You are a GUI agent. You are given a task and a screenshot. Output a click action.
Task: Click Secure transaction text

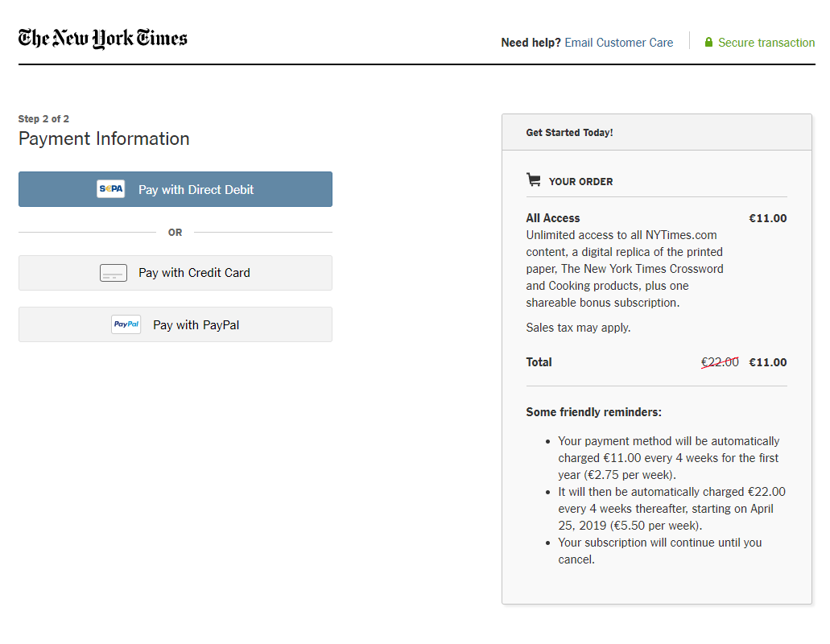(x=766, y=43)
